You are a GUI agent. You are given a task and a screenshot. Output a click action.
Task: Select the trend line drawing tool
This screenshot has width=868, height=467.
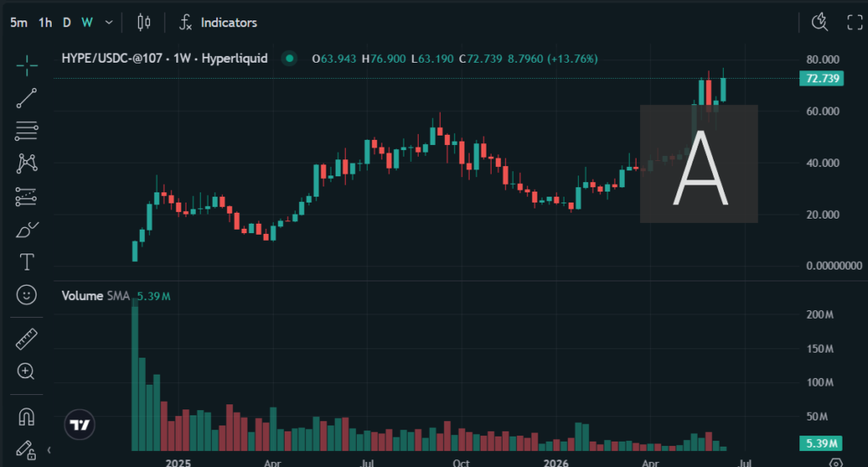pyautogui.click(x=26, y=98)
